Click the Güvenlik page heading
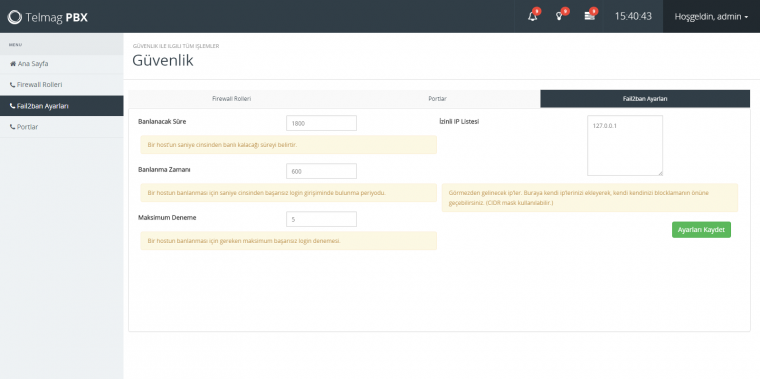The width and height of the screenshot is (760, 379). click(x=163, y=61)
